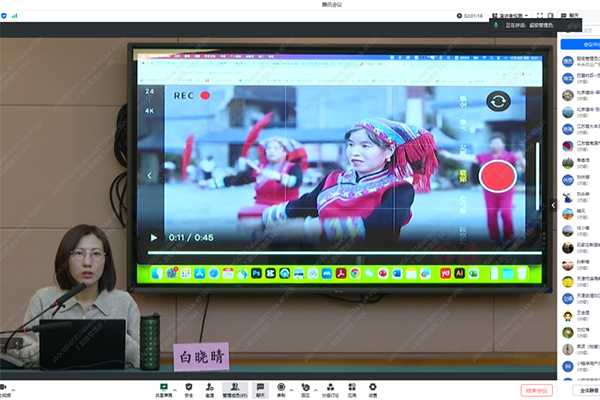600x400 pixels.
Task: Collapse the participant side panel arrow
Action: point(554,205)
